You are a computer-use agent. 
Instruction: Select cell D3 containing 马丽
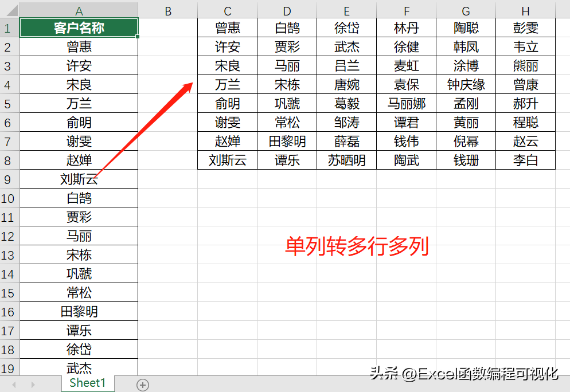pyautogui.click(x=287, y=66)
